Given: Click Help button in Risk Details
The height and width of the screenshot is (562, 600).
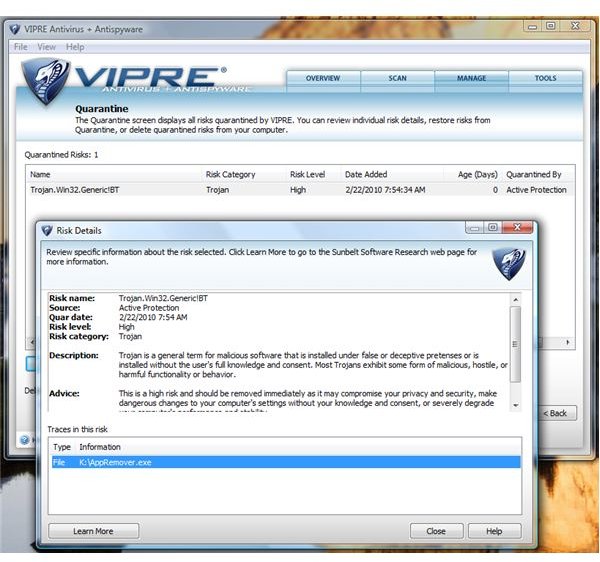Looking at the screenshot, I should pyautogui.click(x=494, y=531).
